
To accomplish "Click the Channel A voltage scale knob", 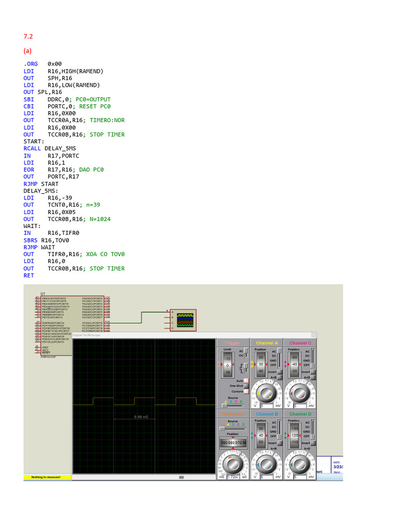I will [267, 394].
